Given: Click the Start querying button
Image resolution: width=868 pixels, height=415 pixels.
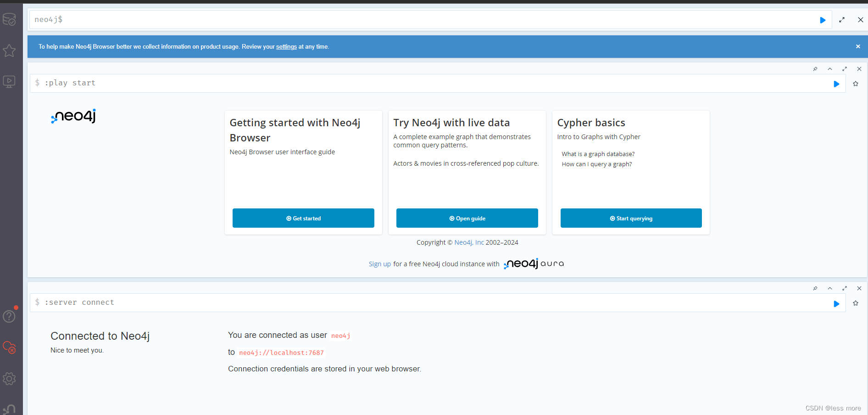Looking at the screenshot, I should (x=631, y=218).
